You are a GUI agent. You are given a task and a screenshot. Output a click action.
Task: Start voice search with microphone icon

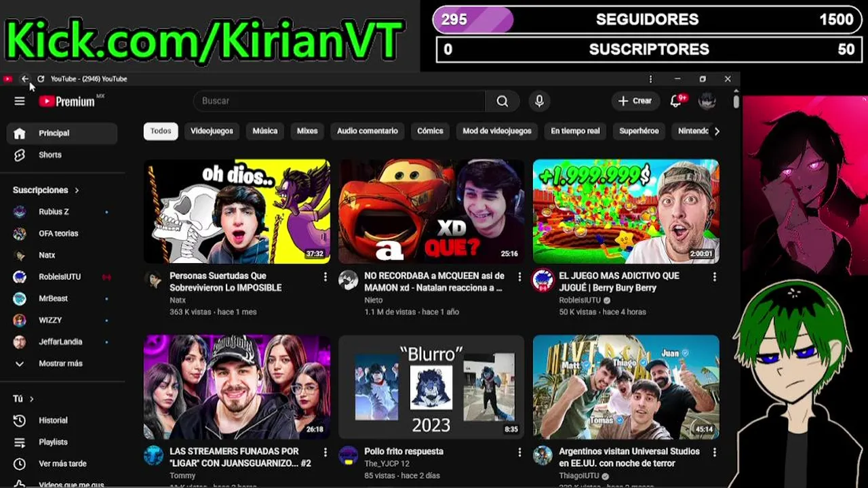coord(539,101)
